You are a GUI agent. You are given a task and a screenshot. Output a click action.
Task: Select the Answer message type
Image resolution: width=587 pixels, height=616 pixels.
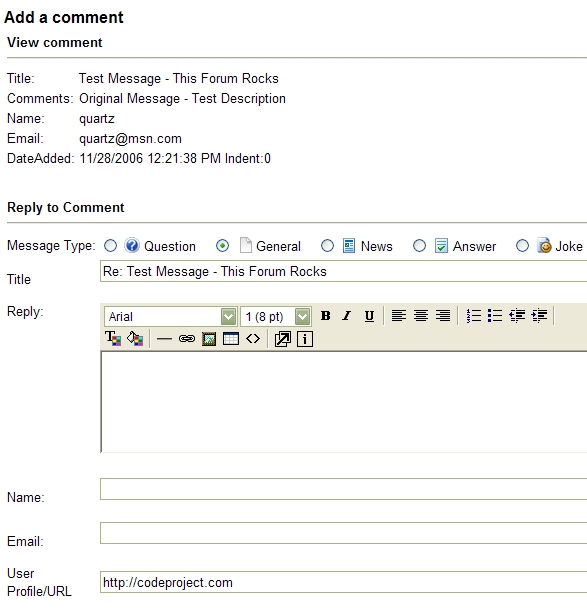(419, 246)
